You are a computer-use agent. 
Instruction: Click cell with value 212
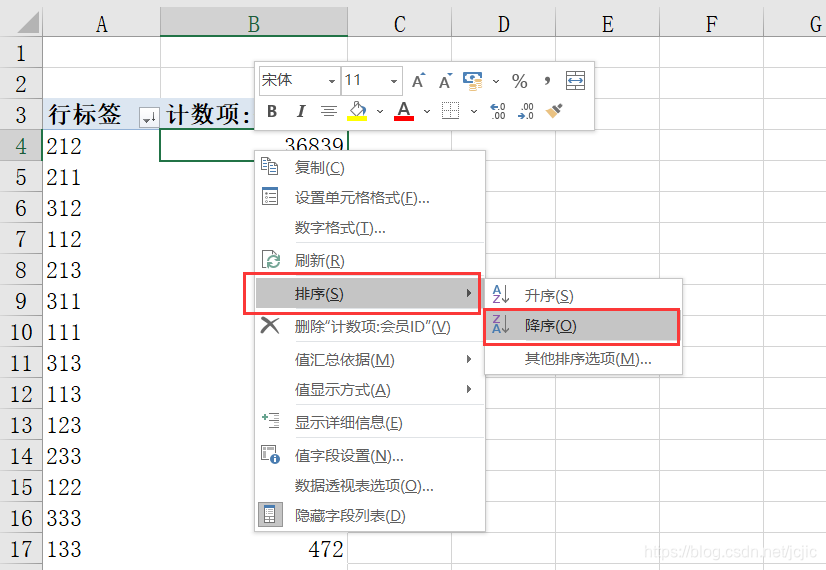pyautogui.click(x=101, y=146)
